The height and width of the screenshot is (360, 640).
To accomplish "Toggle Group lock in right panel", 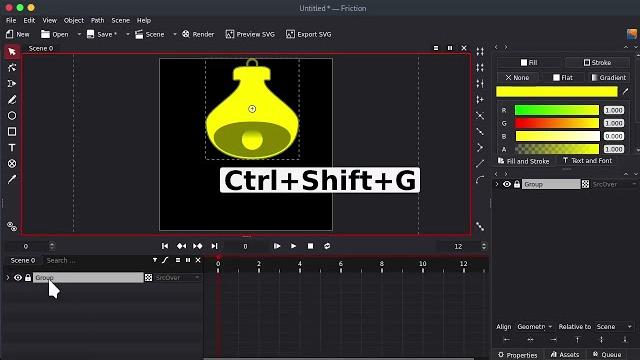I will click(x=517, y=184).
